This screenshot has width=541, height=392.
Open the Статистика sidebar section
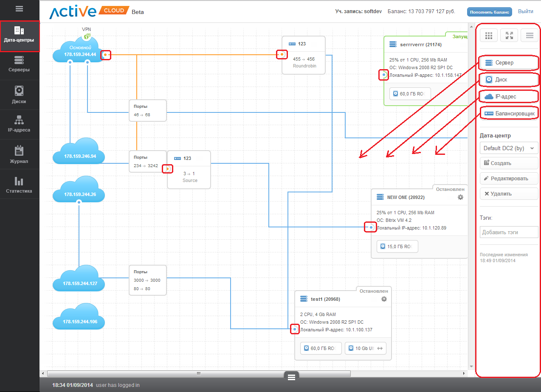[19, 185]
